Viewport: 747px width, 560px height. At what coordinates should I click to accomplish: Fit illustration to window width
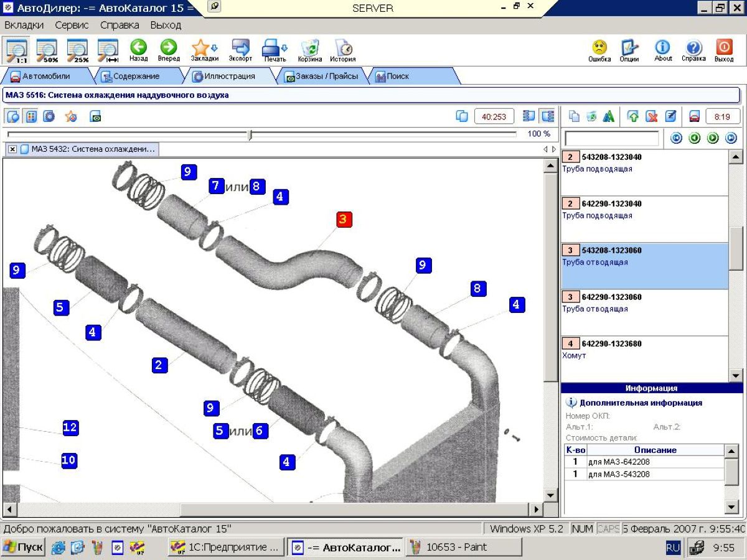pos(108,50)
